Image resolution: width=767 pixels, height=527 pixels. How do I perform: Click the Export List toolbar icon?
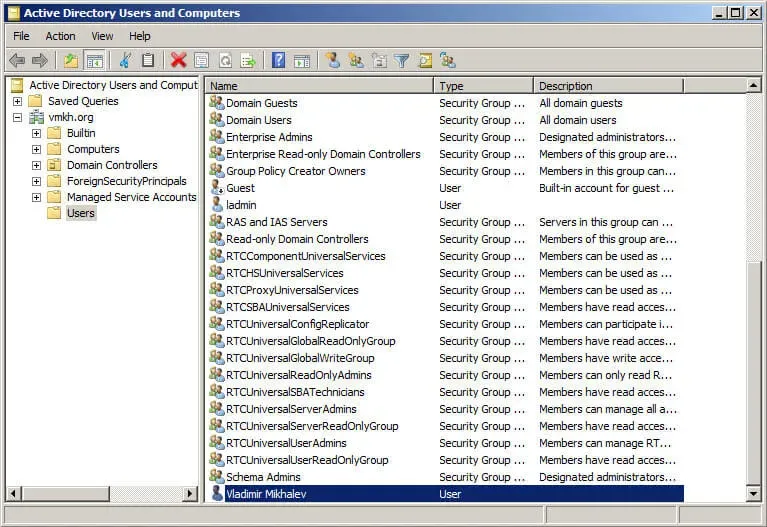[248, 61]
